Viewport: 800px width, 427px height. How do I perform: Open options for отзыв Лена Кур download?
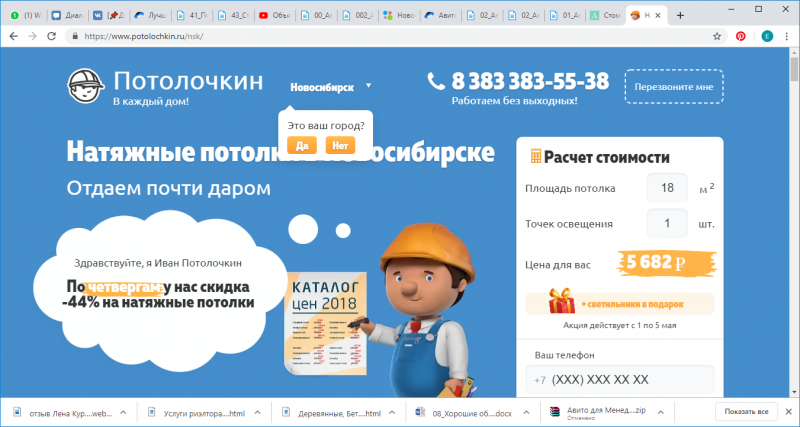click(123, 412)
